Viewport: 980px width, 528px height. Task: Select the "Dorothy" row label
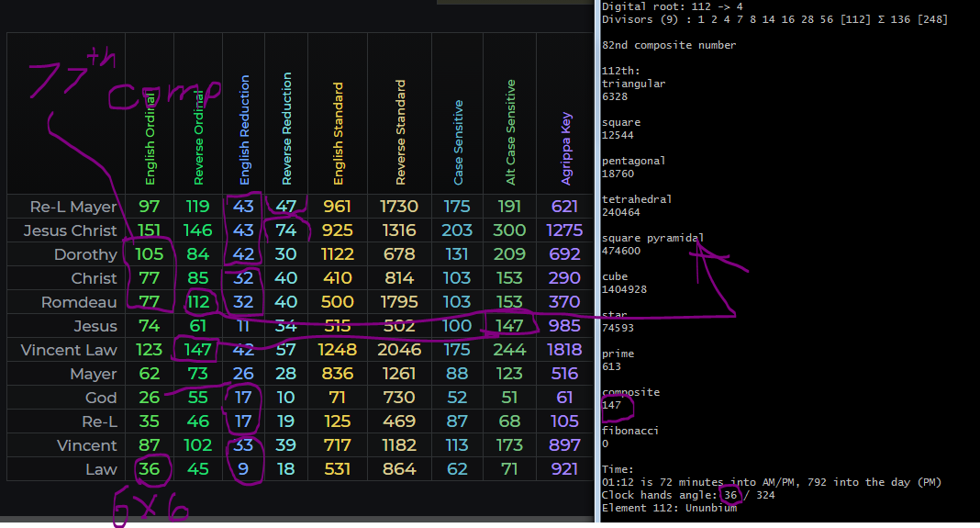point(85,254)
